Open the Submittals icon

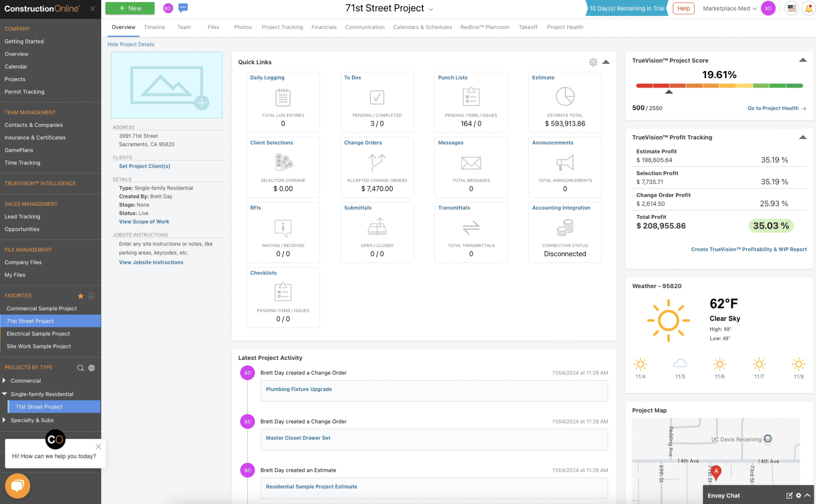[377, 227]
